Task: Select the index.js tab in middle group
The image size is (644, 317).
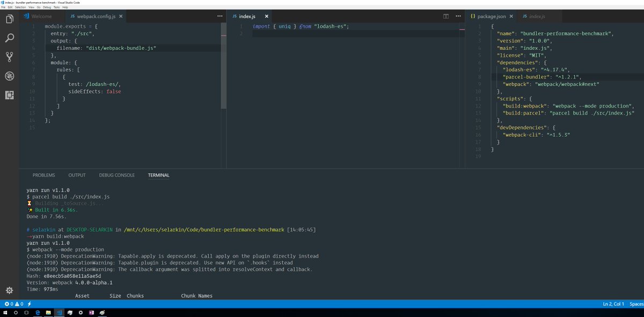Action: point(248,17)
